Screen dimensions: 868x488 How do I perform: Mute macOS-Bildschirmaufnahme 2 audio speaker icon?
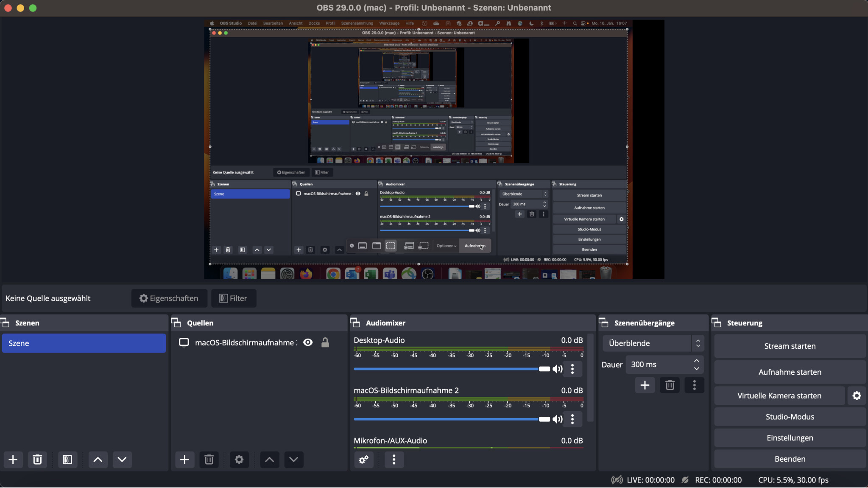click(558, 419)
